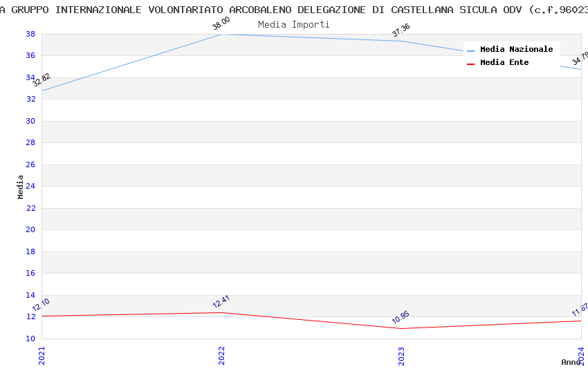Click the 20 y-axis tick label
This screenshot has height=380, width=588.
30,229
